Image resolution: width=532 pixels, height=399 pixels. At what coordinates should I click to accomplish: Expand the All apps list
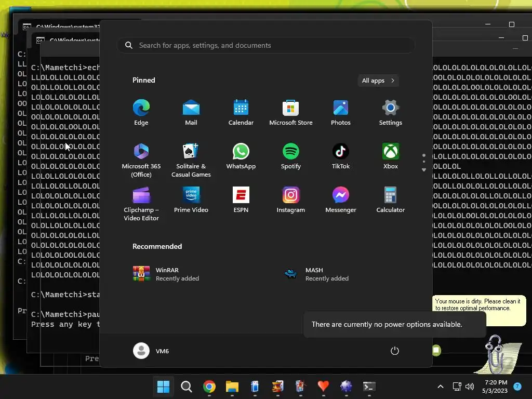click(x=378, y=81)
